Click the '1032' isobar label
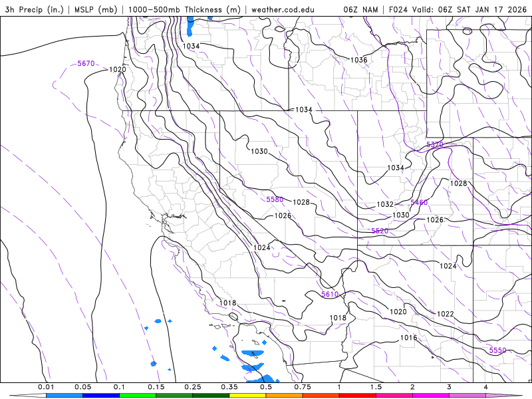 click(385, 205)
